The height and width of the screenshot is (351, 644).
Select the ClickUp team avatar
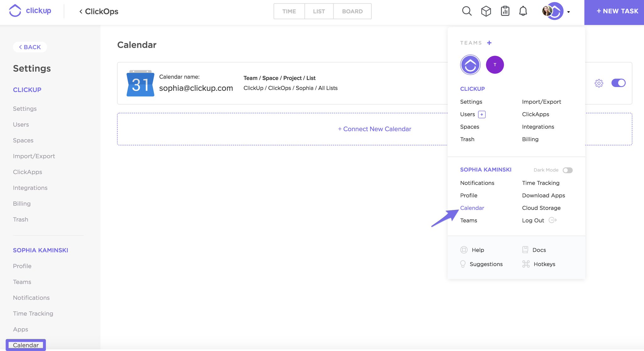[470, 65]
